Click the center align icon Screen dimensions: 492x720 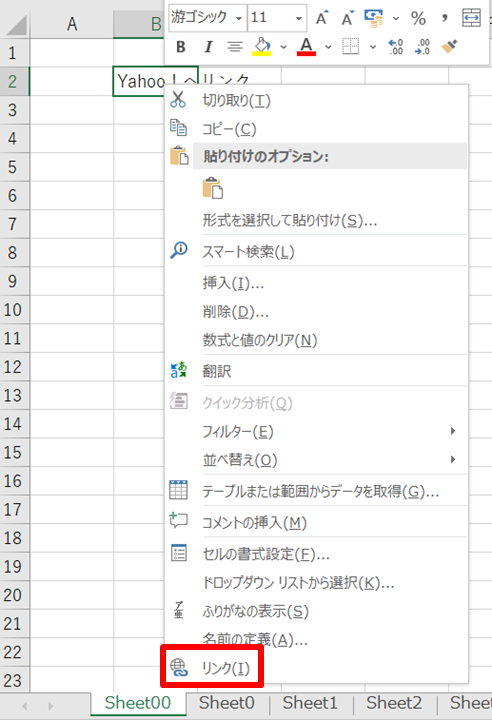pos(235,46)
